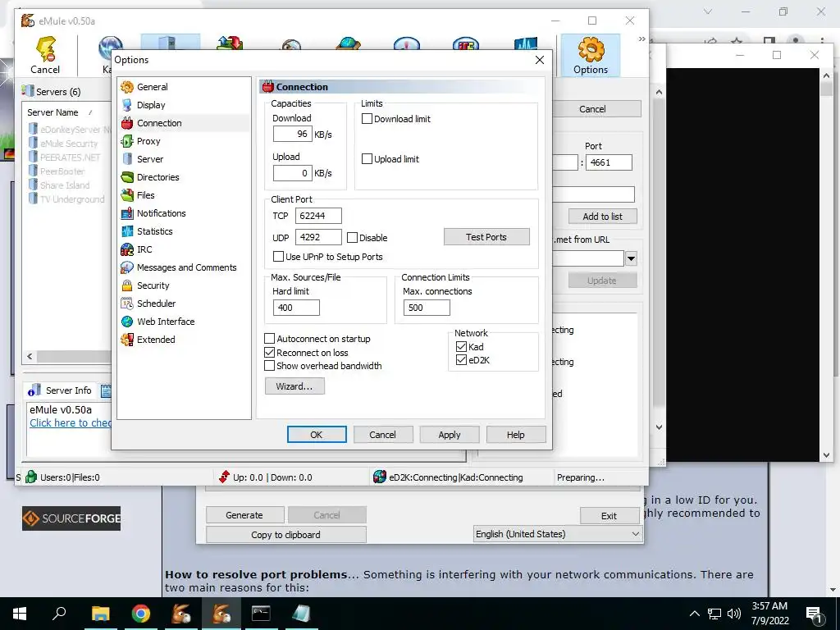The height and width of the screenshot is (630, 840).
Task: Show hidden system tray icons
Action: (694, 614)
